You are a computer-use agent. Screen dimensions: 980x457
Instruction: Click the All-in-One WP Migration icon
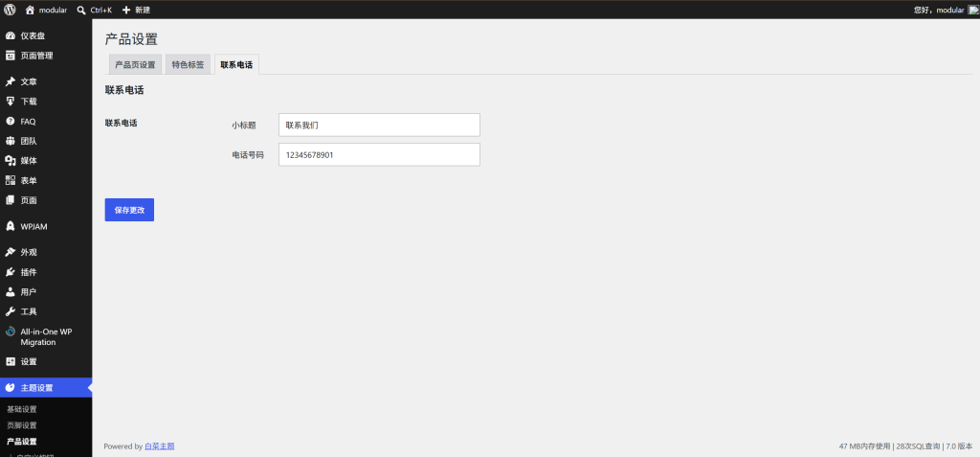(x=10, y=331)
